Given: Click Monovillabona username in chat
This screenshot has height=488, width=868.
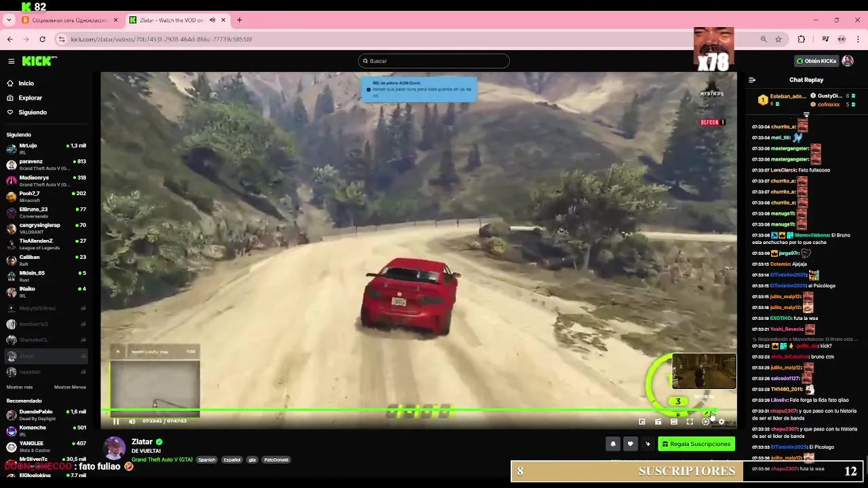Looking at the screenshot, I should pyautogui.click(x=812, y=235).
